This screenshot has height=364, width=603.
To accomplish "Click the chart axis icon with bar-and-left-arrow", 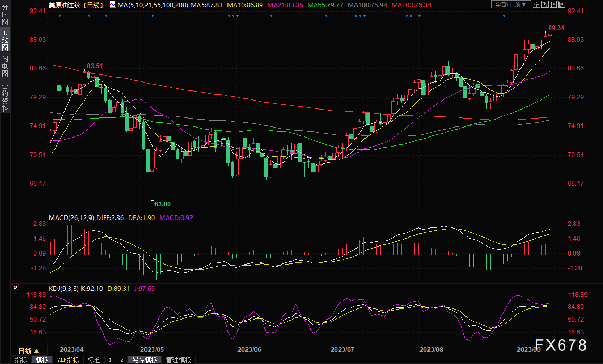I will pos(544,4).
